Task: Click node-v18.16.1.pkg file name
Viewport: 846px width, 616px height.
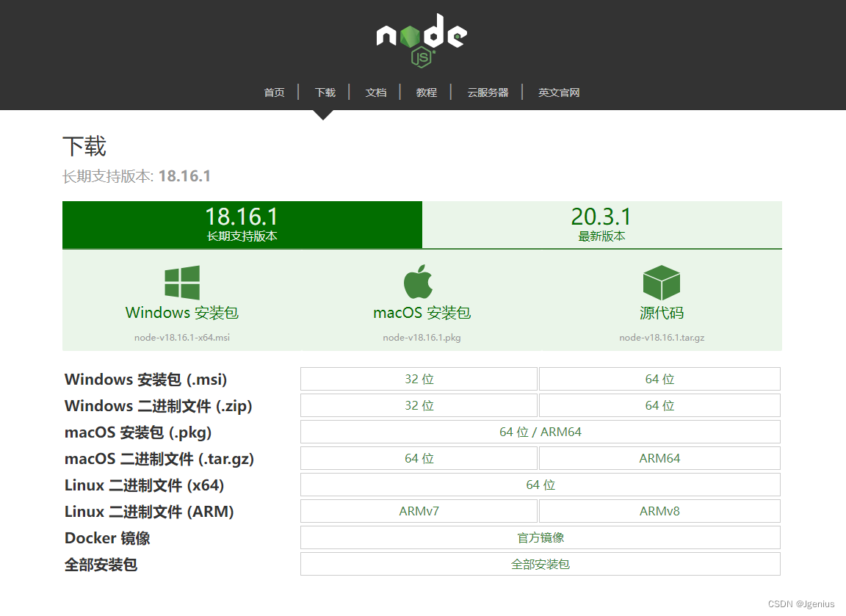Action: point(422,338)
